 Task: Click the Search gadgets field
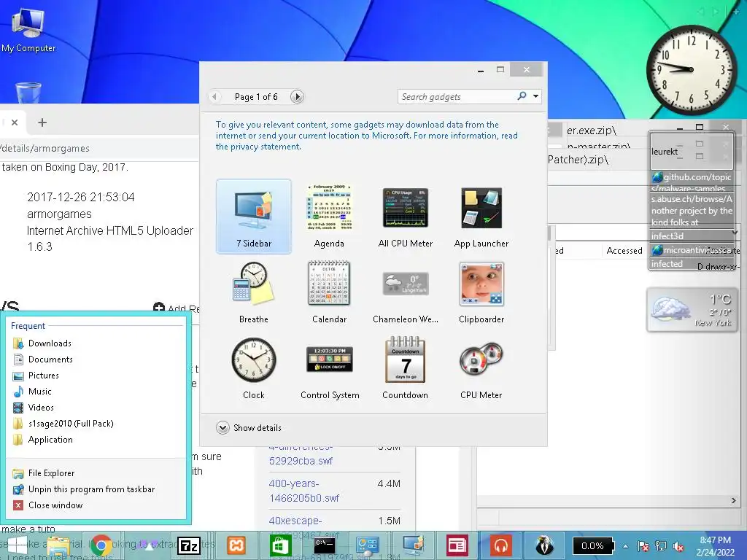click(457, 97)
